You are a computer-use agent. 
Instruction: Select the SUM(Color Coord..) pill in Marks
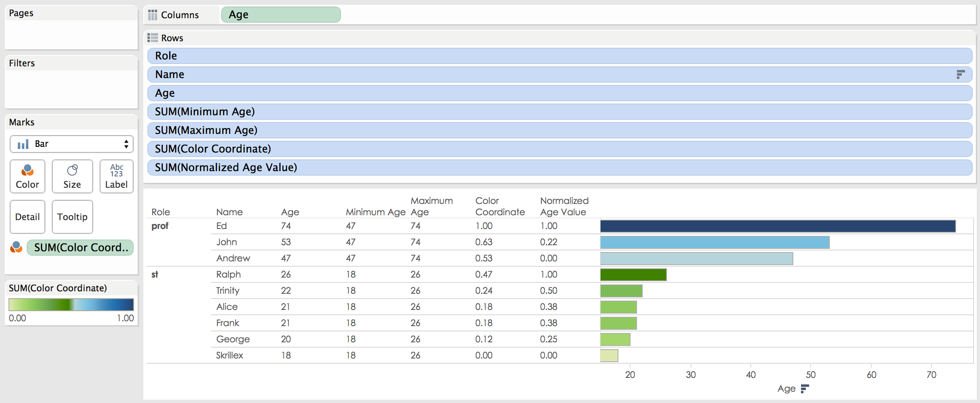click(80, 248)
